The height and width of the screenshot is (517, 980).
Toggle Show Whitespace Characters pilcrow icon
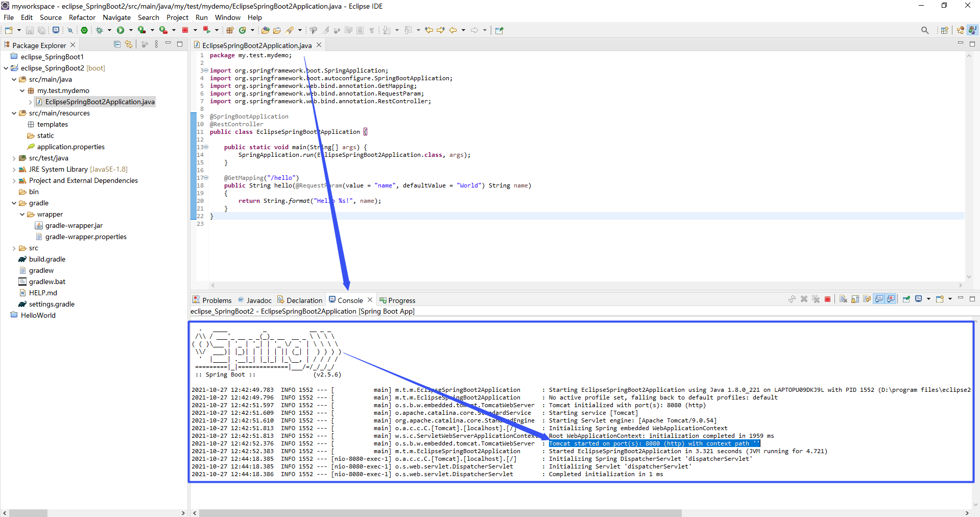click(372, 30)
